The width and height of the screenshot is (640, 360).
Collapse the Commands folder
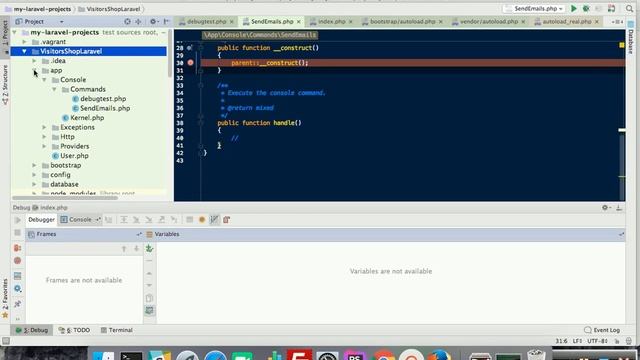tap(54, 89)
